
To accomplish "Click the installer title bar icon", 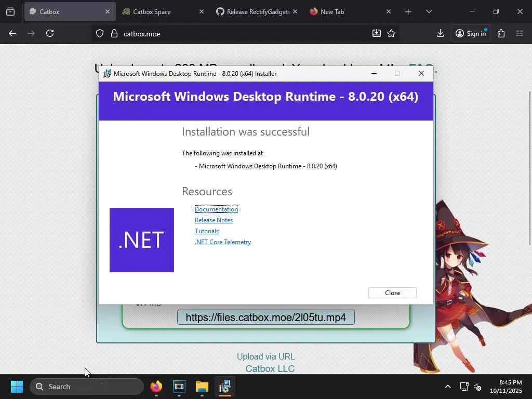I will [x=107, y=74].
